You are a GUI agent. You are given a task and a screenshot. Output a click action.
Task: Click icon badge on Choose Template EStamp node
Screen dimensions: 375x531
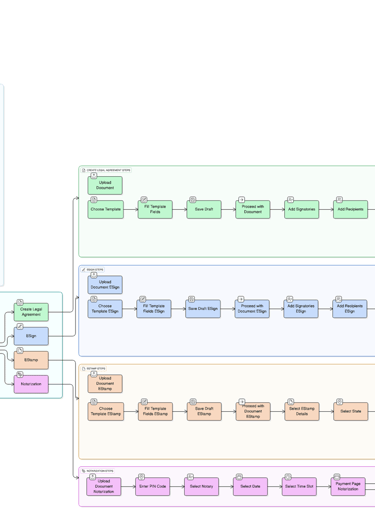(x=94, y=402)
